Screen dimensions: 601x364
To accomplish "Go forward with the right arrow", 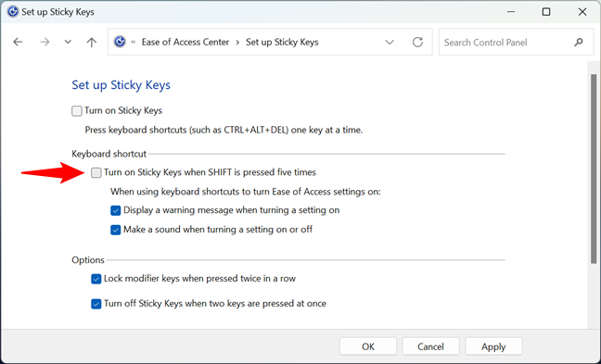I will pyautogui.click(x=45, y=42).
